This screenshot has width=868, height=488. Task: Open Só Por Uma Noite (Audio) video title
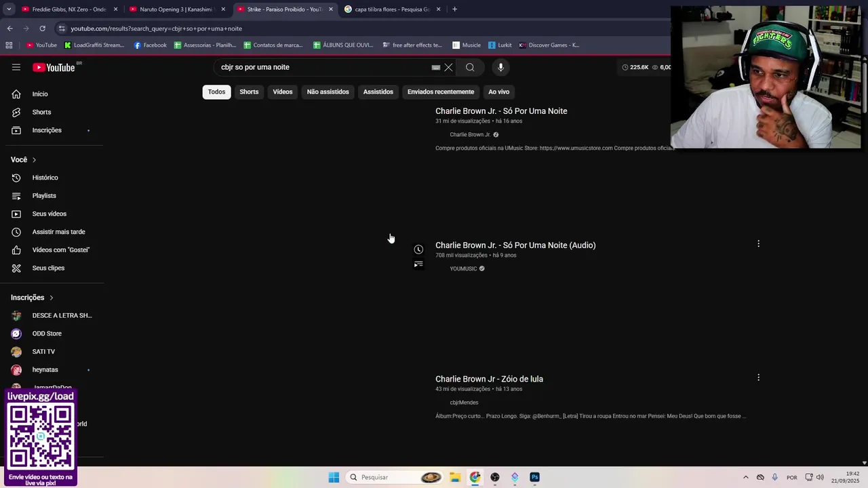(x=515, y=245)
